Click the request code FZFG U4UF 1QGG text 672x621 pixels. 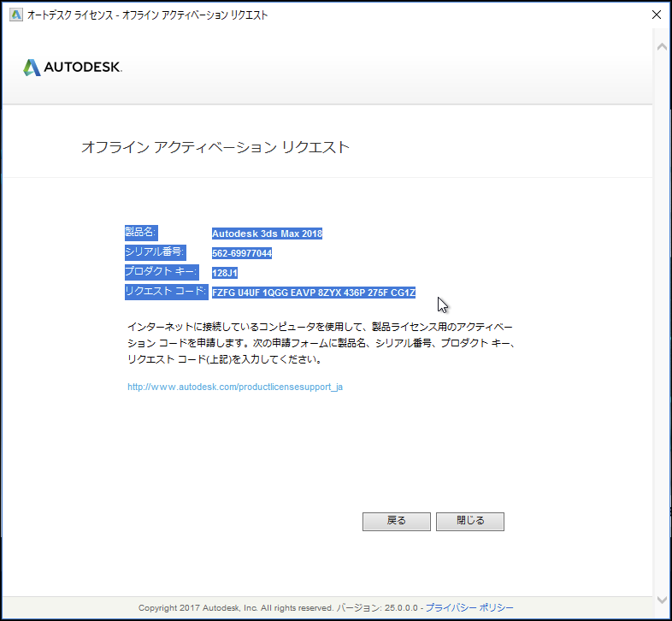[x=313, y=293]
